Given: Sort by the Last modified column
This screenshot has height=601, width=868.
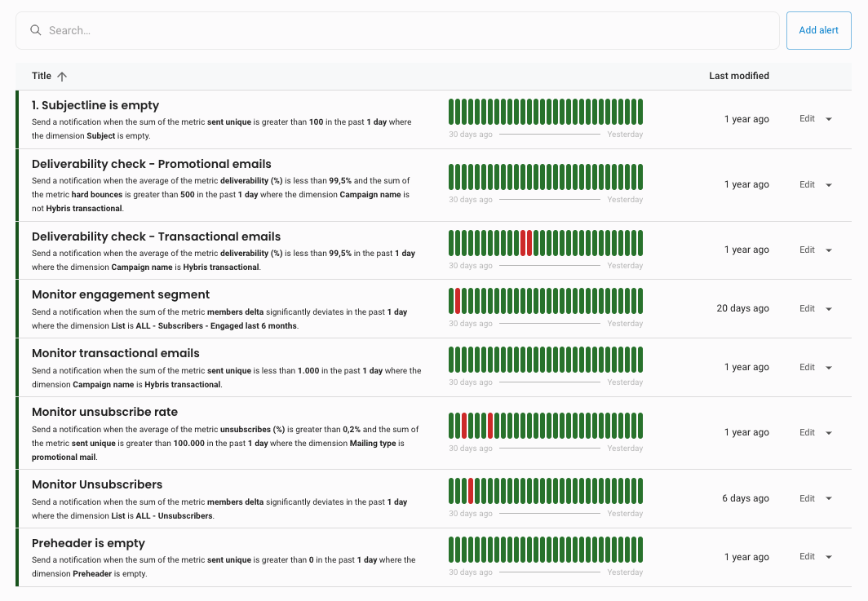Looking at the screenshot, I should (738, 76).
